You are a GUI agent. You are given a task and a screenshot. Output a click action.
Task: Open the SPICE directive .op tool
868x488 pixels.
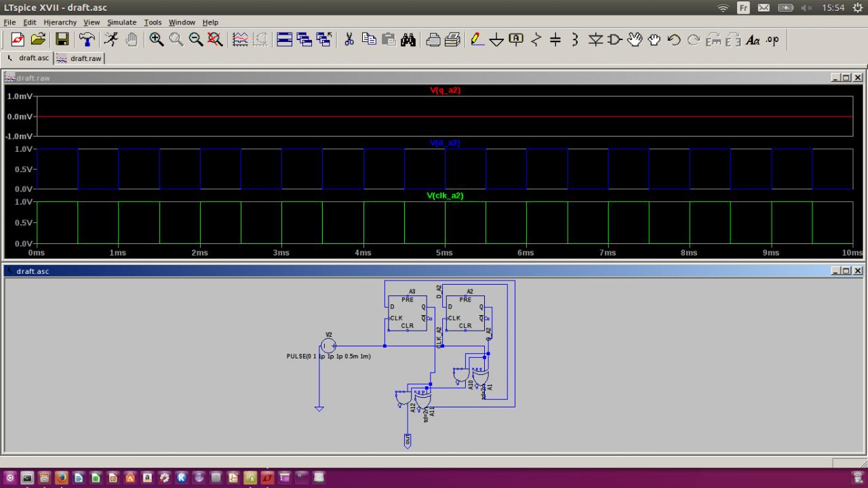(x=772, y=40)
